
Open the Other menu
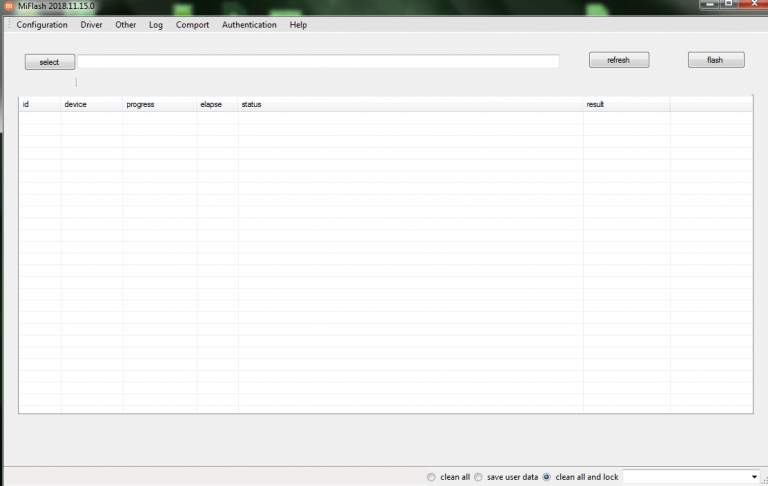pos(125,25)
